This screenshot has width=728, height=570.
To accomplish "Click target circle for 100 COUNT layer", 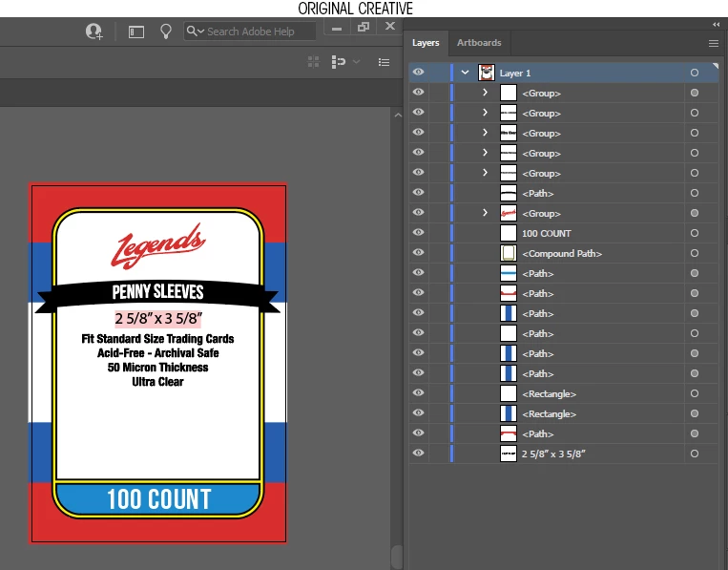I will point(694,233).
